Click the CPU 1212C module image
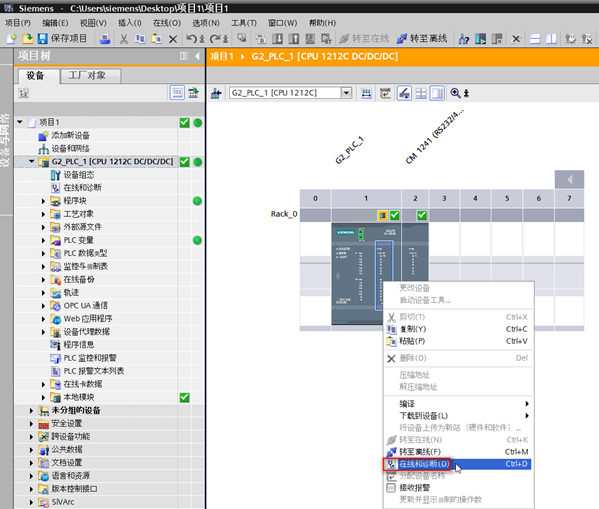 tap(366, 274)
